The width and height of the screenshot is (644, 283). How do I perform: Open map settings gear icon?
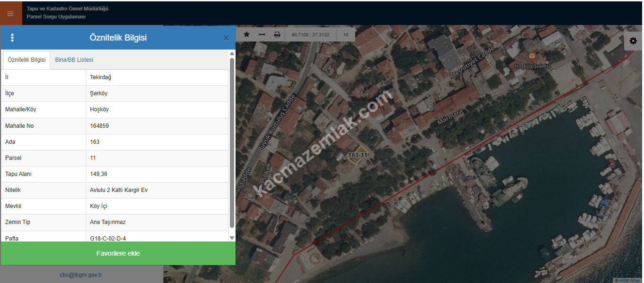click(x=633, y=41)
